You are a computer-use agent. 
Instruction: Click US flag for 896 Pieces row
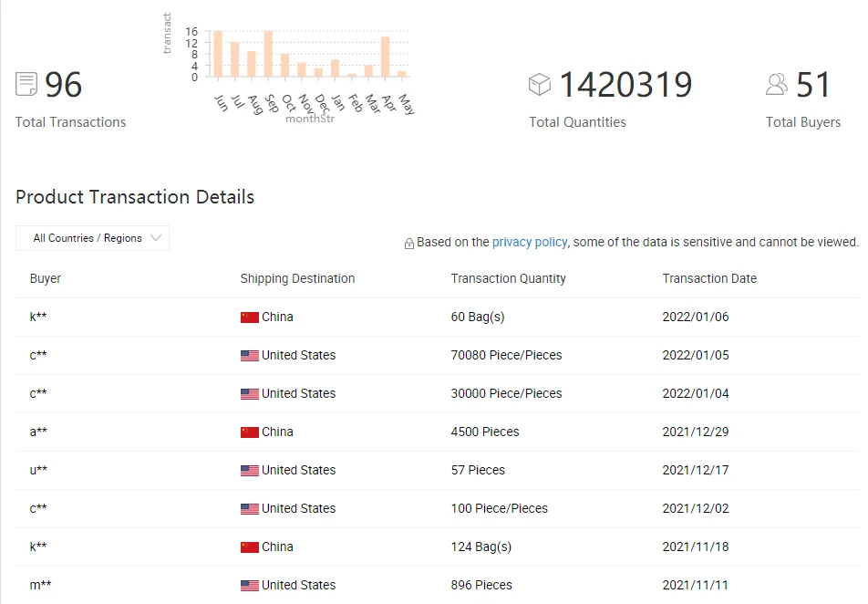250,586
